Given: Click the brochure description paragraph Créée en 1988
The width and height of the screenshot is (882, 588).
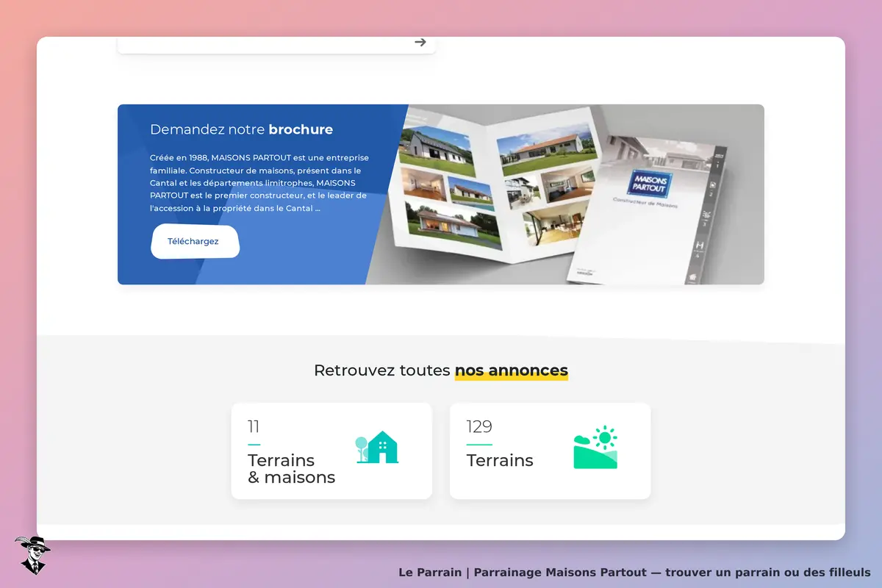Looking at the screenshot, I should click(259, 183).
